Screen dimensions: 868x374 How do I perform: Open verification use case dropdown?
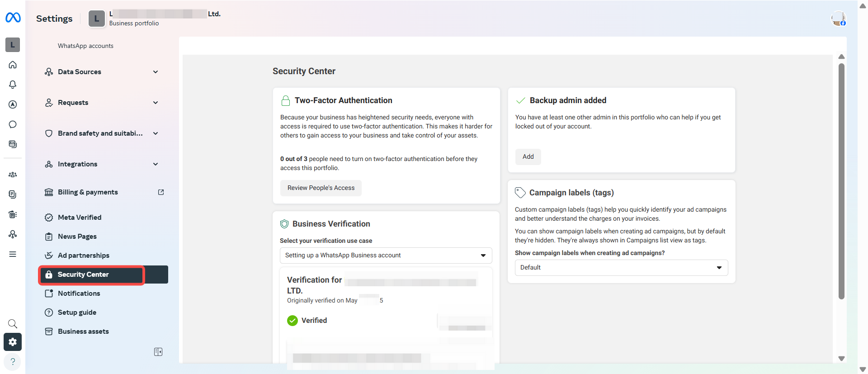tap(386, 256)
